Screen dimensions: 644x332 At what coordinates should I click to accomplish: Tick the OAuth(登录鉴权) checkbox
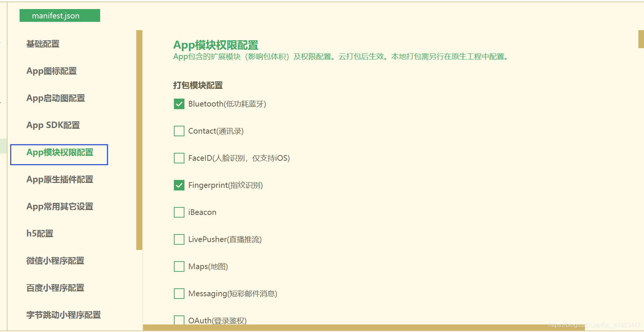coord(179,320)
